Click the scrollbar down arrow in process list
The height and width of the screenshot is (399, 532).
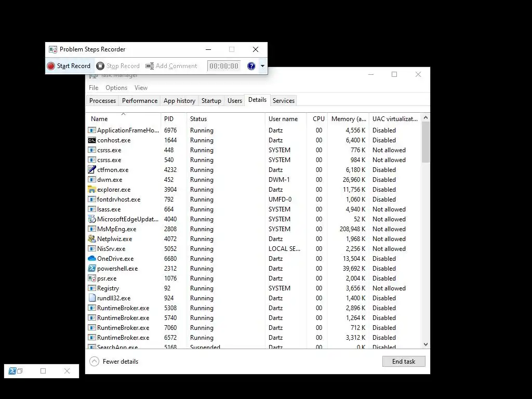425,344
